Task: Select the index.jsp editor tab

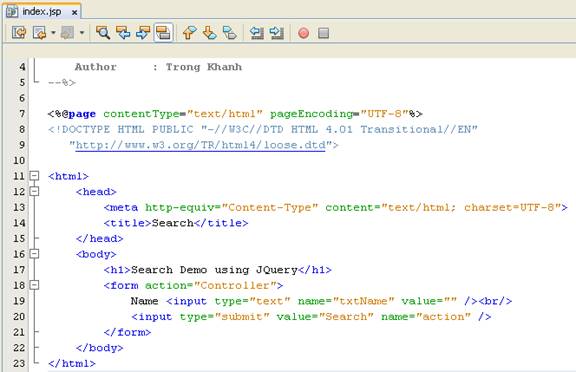Action: coord(42,12)
